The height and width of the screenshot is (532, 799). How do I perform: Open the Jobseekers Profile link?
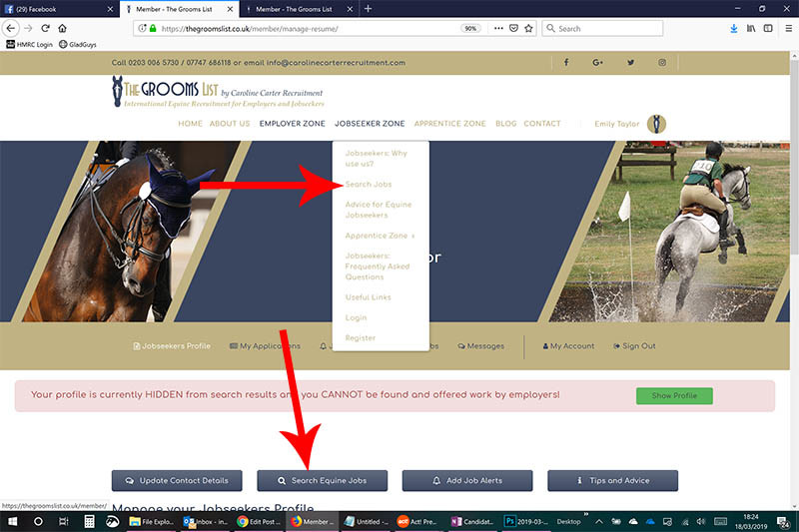(x=172, y=346)
